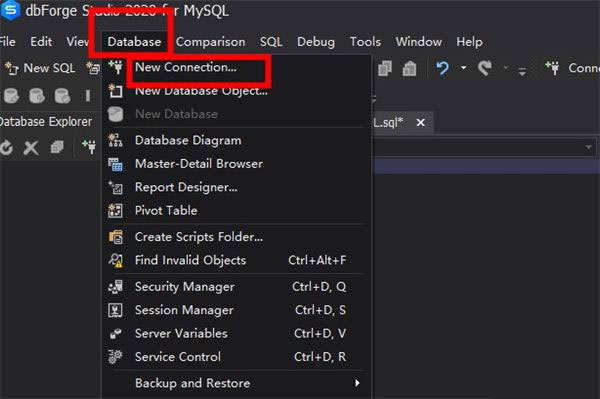The image size is (600, 399).
Task: Click the New SQL toolbar button
Action: 40,68
